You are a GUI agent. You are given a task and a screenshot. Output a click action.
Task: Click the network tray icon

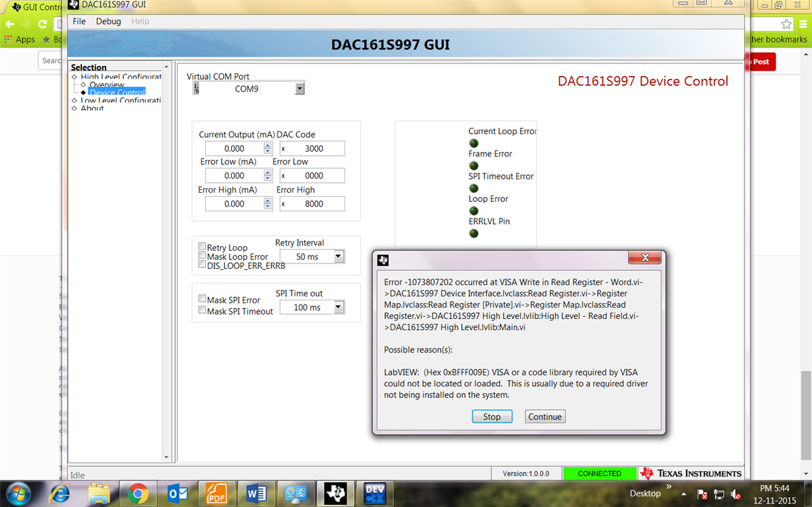tap(719, 494)
